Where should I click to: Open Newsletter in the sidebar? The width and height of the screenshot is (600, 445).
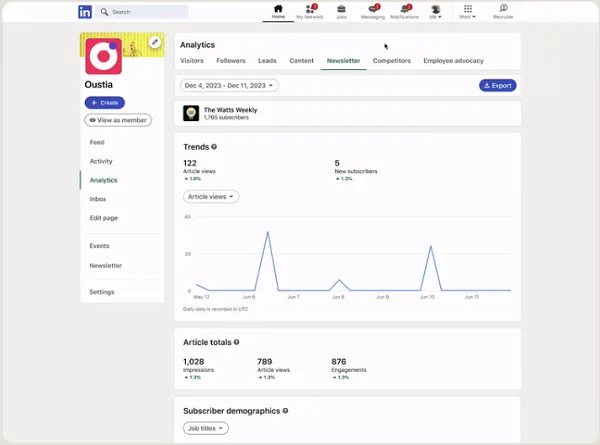(106, 266)
